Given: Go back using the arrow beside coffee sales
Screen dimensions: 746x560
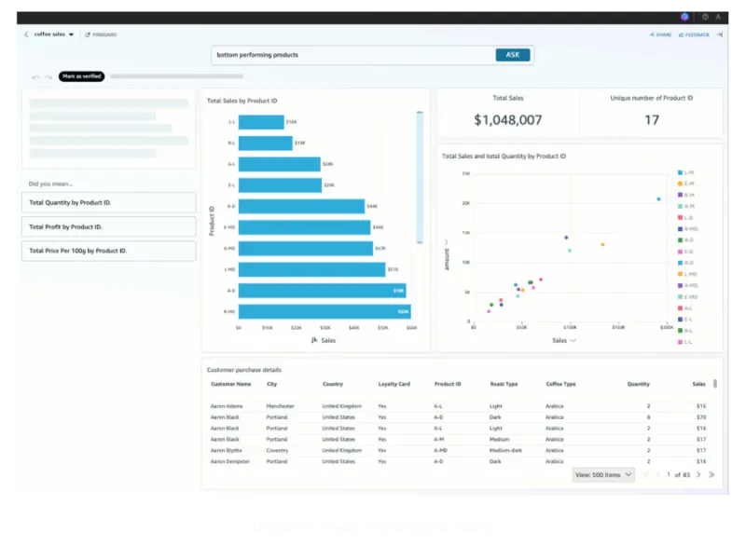Looking at the screenshot, I should (27, 34).
